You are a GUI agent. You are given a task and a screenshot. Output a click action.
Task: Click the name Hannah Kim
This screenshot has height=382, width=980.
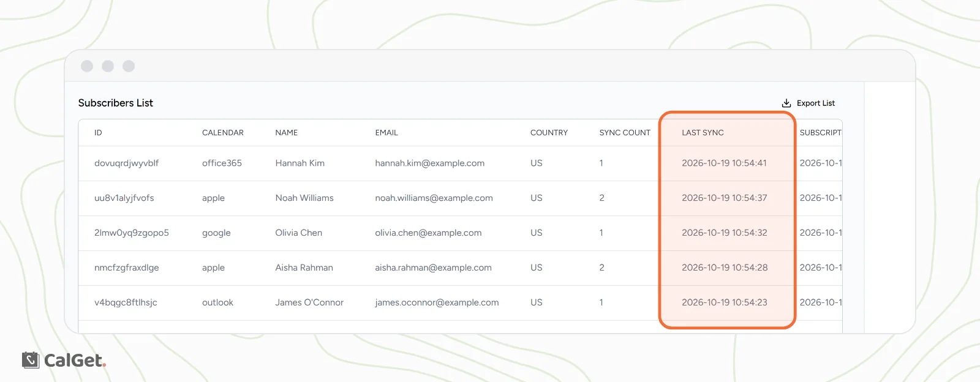pos(300,163)
